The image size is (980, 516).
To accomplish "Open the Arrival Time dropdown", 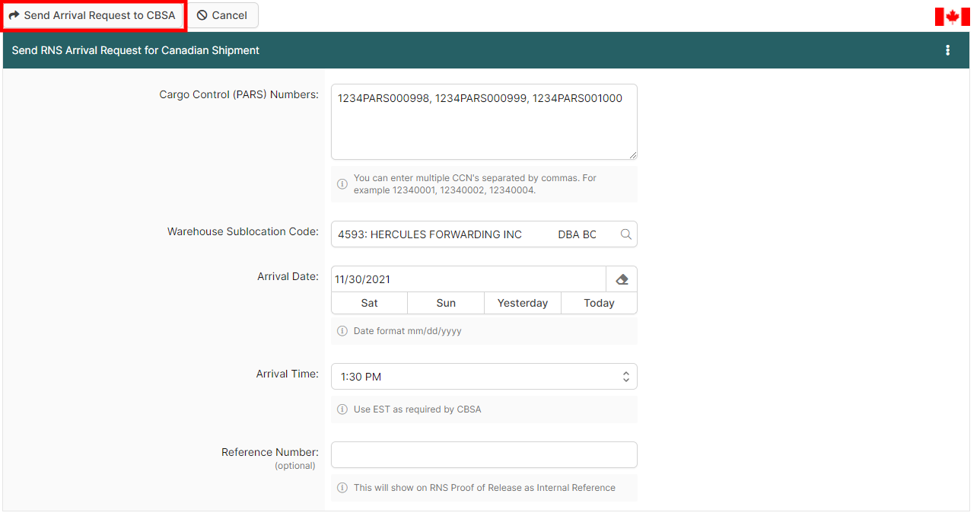I will [x=484, y=377].
